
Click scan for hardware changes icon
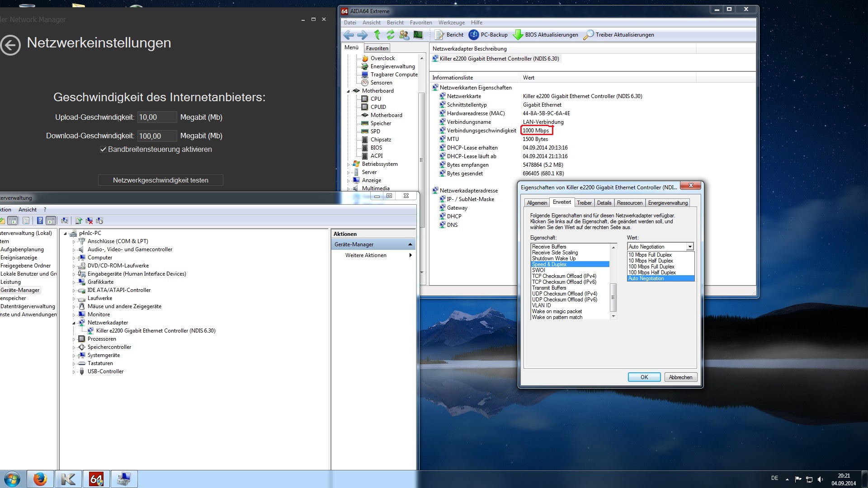click(x=65, y=221)
